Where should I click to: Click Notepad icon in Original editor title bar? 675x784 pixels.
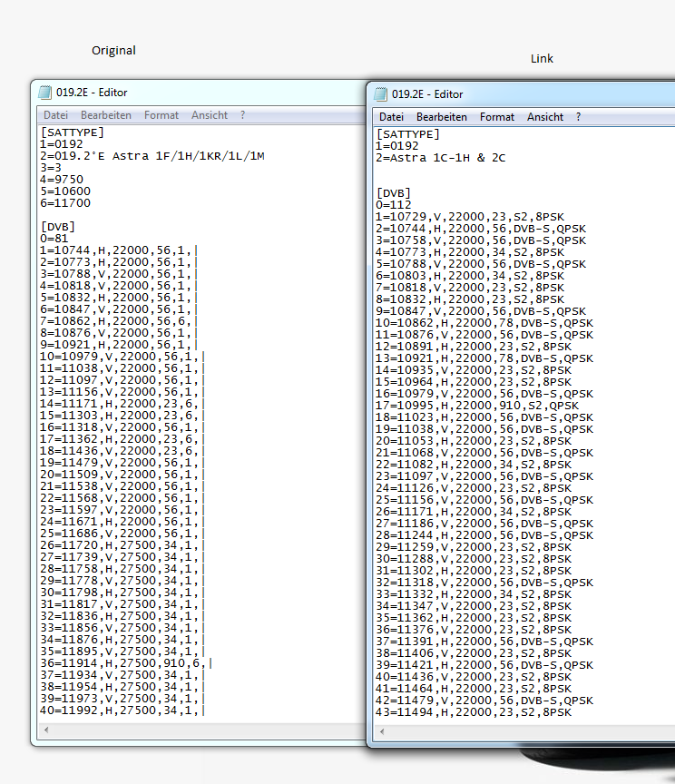[x=45, y=93]
